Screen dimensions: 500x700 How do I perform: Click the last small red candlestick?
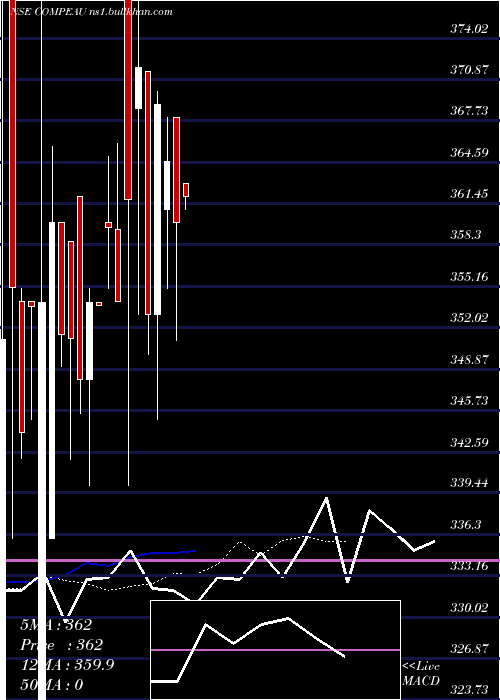point(186,190)
